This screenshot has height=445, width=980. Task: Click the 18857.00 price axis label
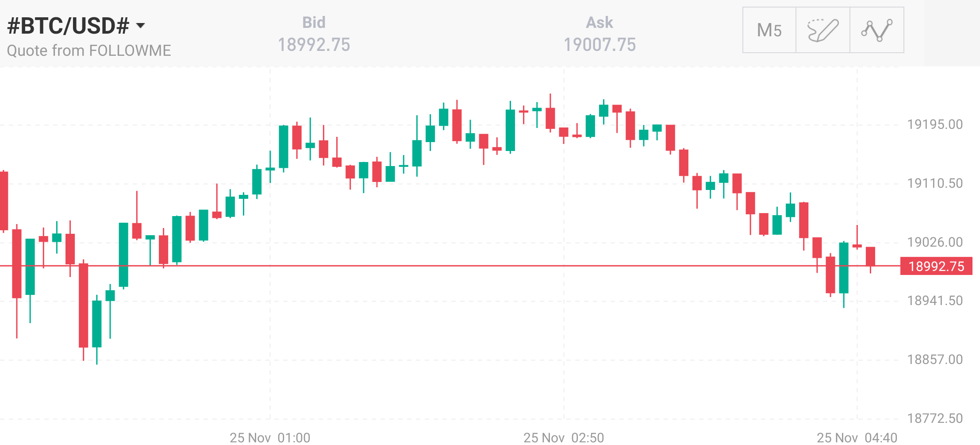tap(935, 360)
